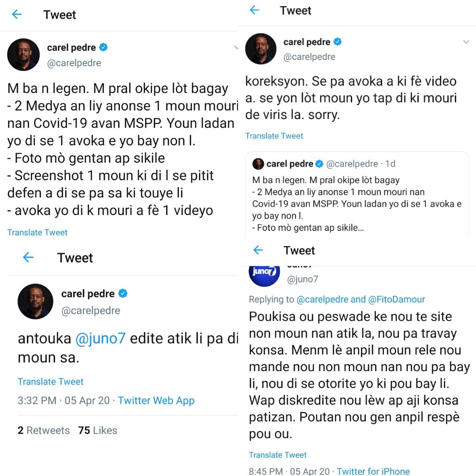Go back from the "antouka @juno7" tweet

point(28,257)
